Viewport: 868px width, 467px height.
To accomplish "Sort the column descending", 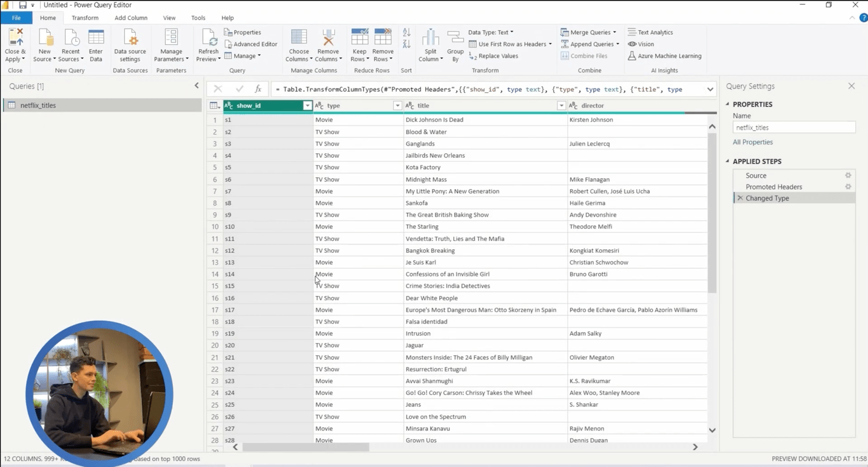I will click(406, 44).
